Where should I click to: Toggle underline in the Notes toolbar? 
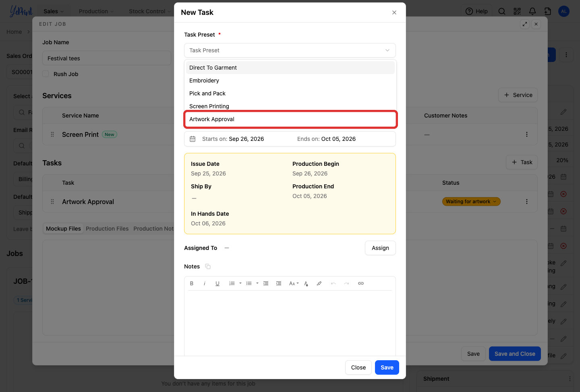point(217,283)
